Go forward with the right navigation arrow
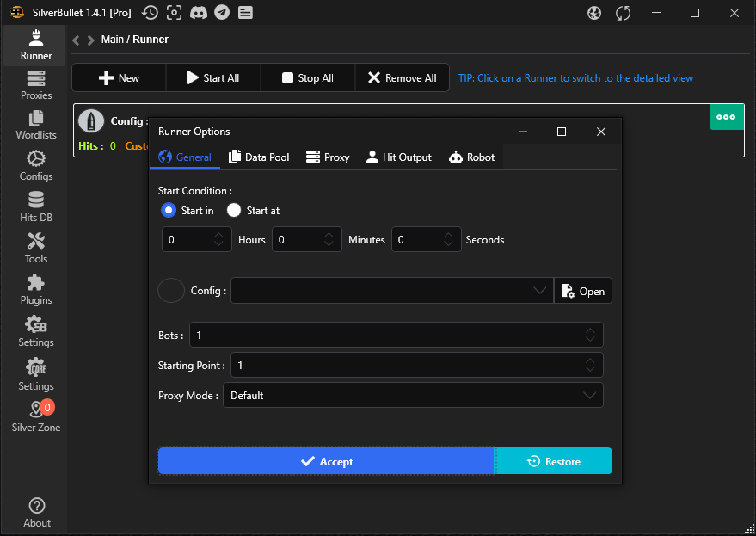The height and width of the screenshot is (536, 756). point(90,40)
